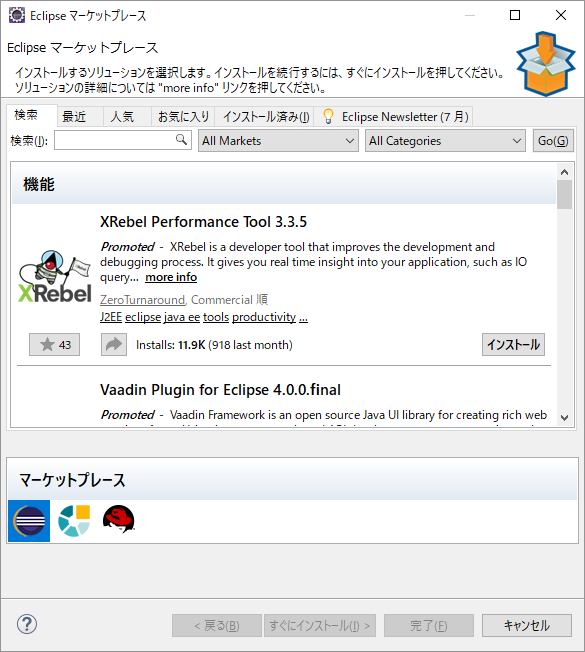
Task: Open the All Categories dropdown
Action: click(445, 141)
